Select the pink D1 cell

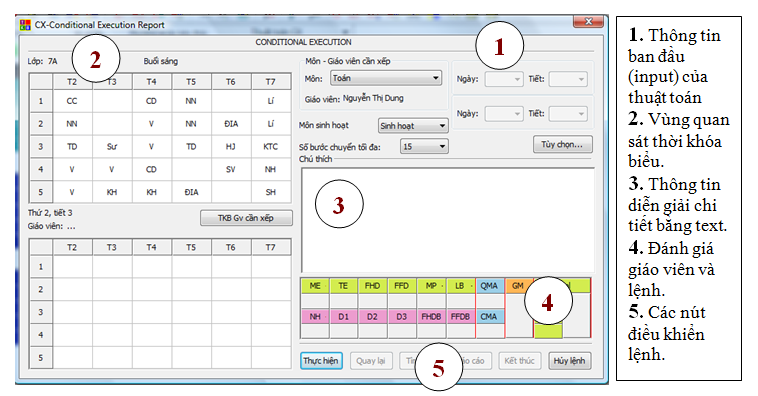(343, 317)
